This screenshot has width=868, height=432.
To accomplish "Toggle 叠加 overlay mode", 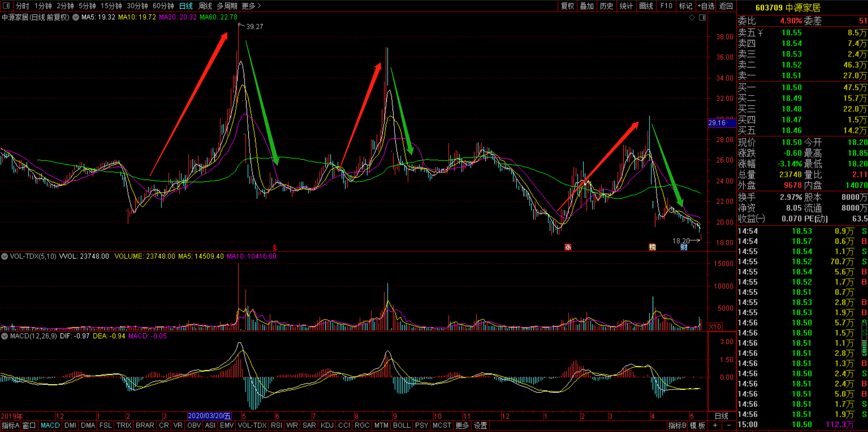I will point(587,6).
